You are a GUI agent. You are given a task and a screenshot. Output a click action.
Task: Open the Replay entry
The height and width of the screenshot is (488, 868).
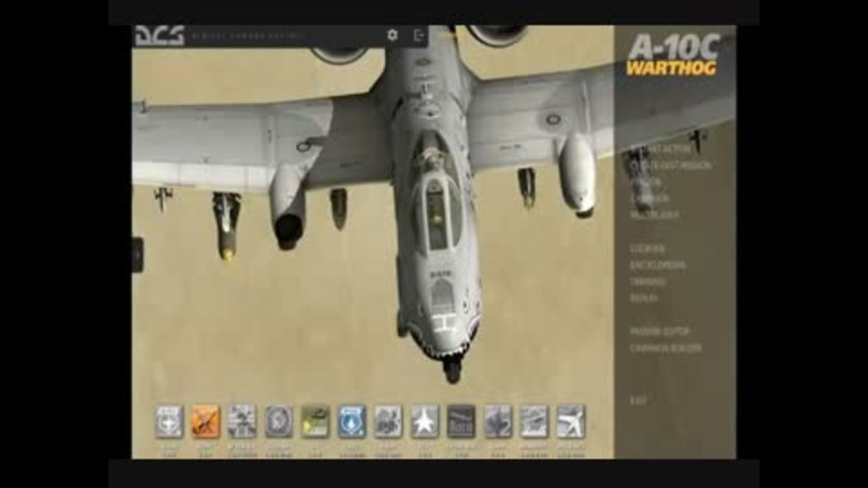pos(644,298)
